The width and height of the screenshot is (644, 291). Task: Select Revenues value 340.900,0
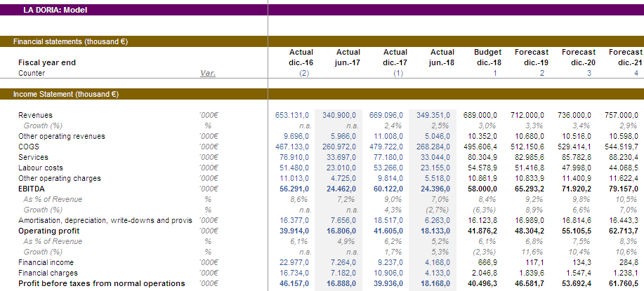339,115
